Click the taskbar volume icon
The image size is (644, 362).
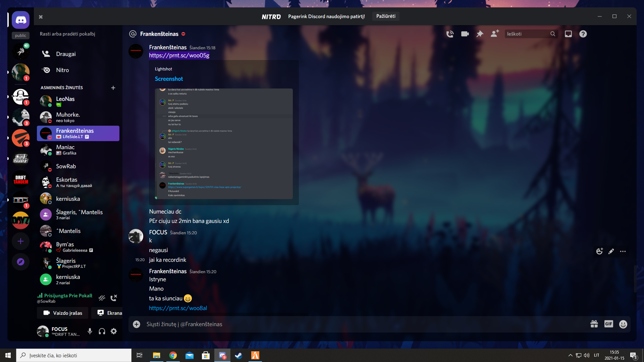587,355
